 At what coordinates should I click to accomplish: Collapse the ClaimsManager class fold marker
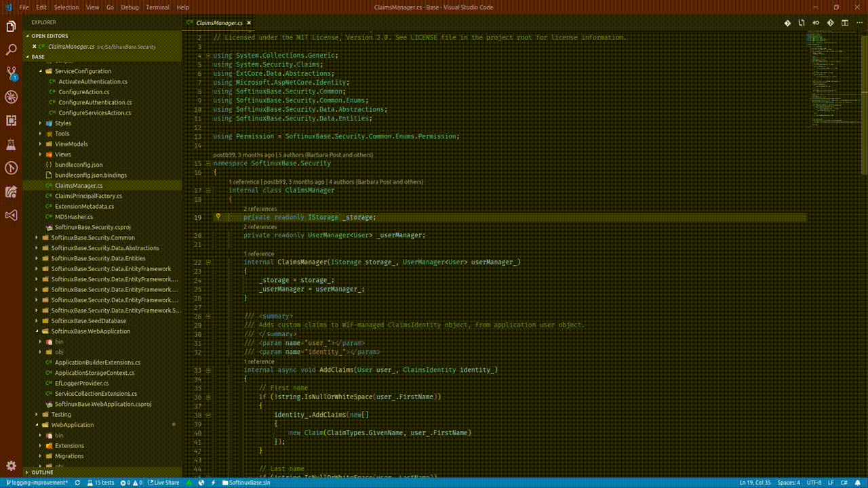[x=208, y=190]
